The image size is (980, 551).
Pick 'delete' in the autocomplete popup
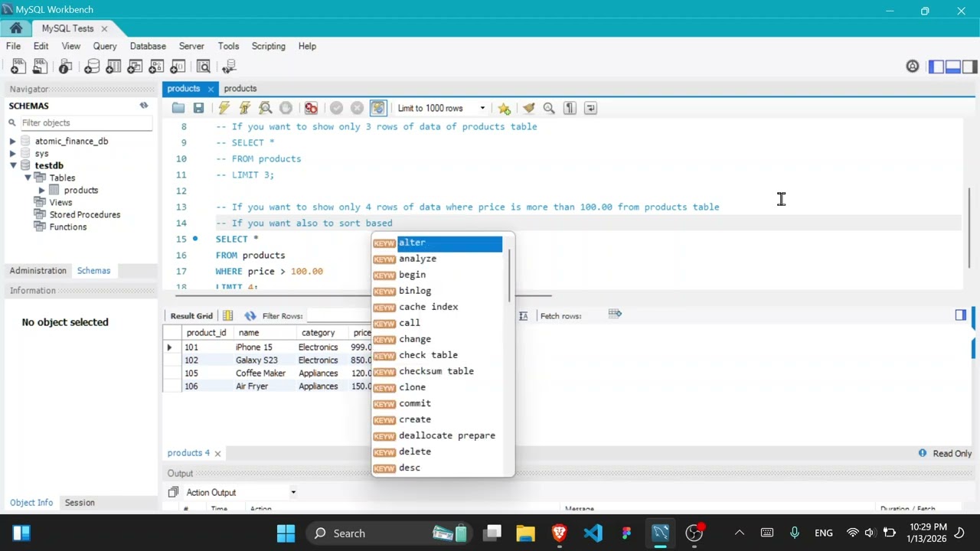coord(437,452)
